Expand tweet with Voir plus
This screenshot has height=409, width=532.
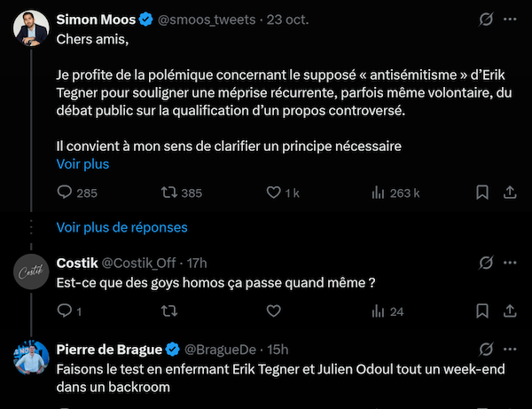click(x=82, y=164)
